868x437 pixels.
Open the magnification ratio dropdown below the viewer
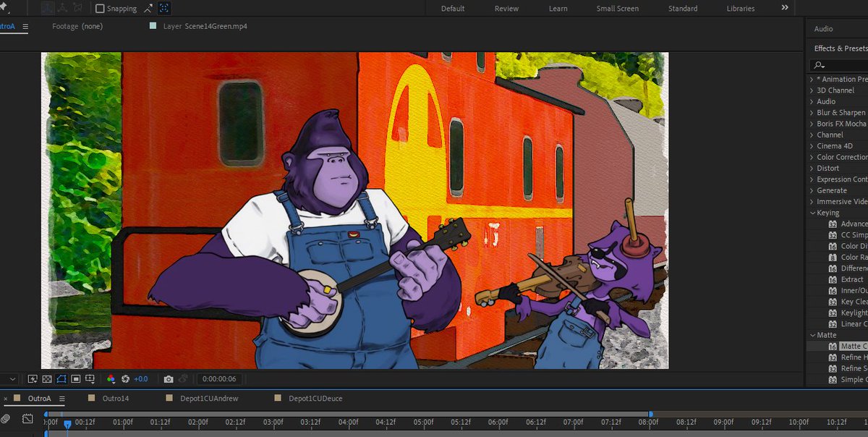point(14,378)
